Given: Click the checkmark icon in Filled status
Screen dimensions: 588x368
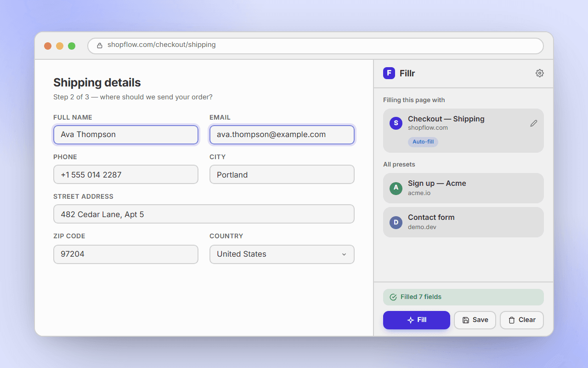Looking at the screenshot, I should coord(393,297).
